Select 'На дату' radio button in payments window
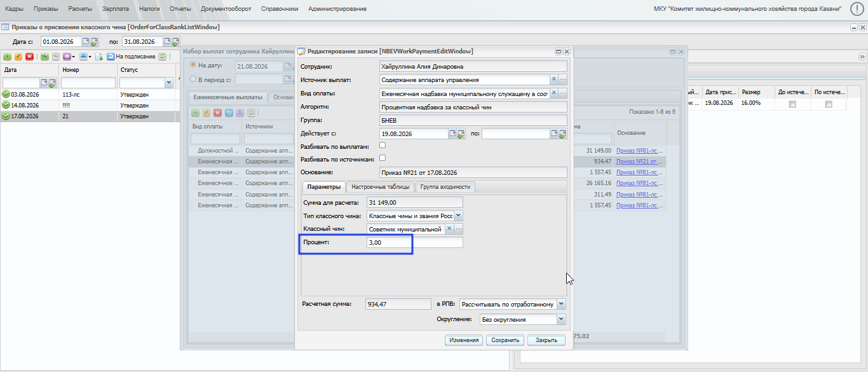 pyautogui.click(x=194, y=65)
